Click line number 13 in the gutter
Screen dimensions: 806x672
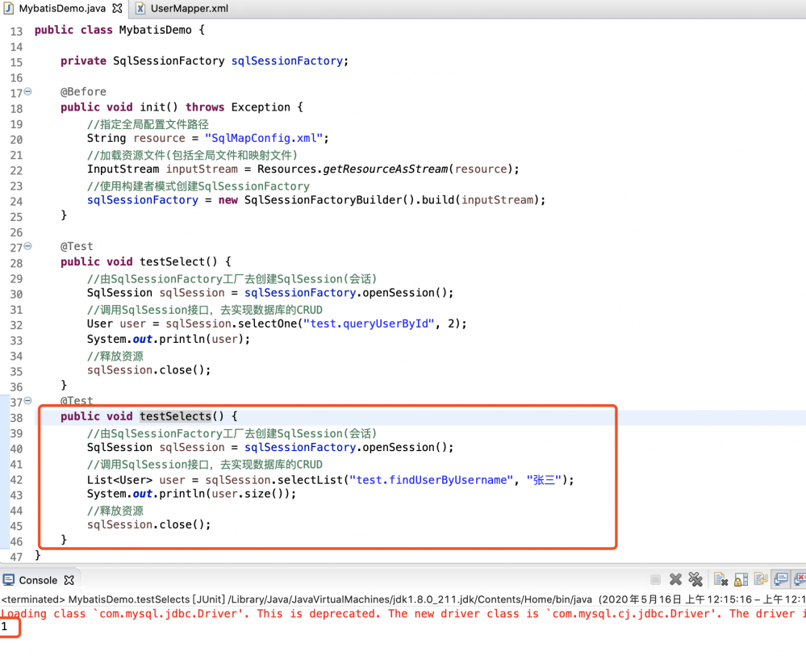click(x=16, y=31)
